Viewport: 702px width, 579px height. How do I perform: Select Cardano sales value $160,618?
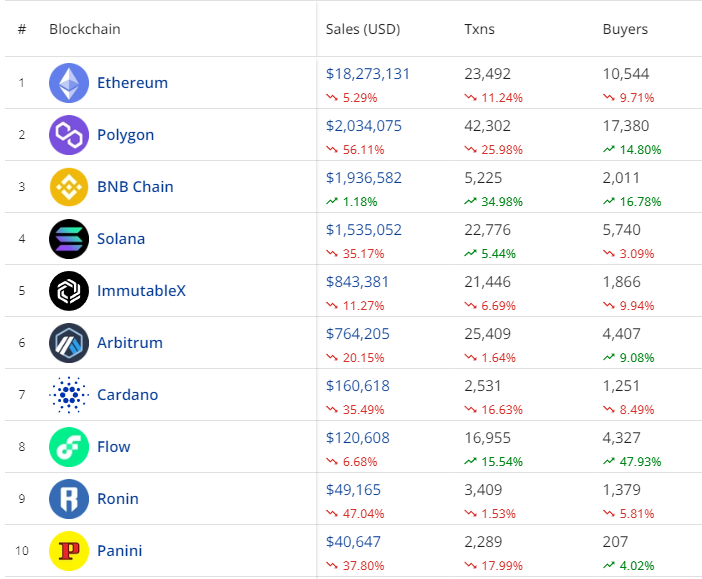point(358,385)
